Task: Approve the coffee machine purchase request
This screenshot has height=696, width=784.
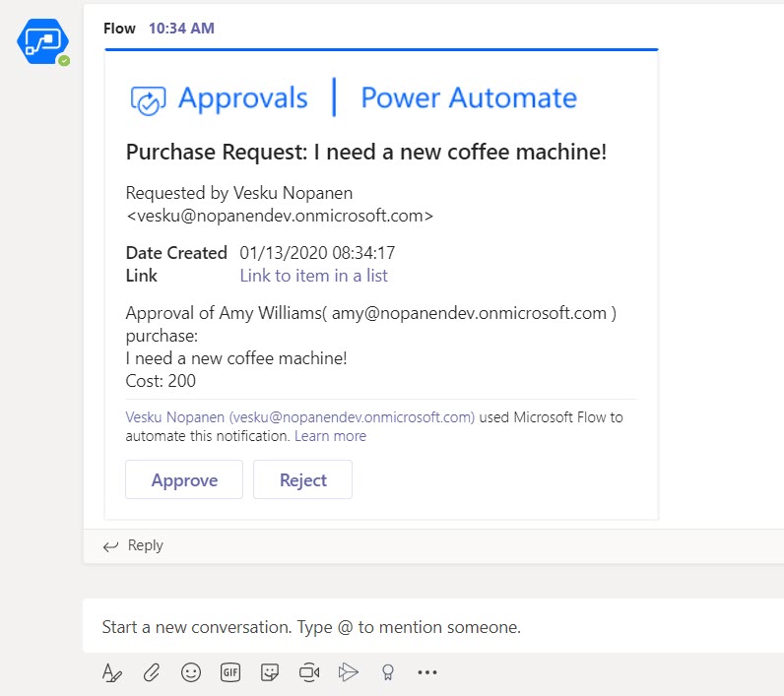Action: [x=184, y=480]
